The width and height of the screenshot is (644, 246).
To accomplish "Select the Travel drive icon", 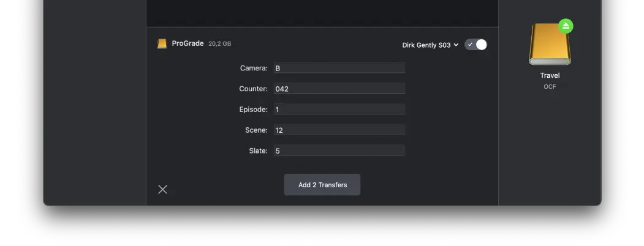I will tap(550, 44).
